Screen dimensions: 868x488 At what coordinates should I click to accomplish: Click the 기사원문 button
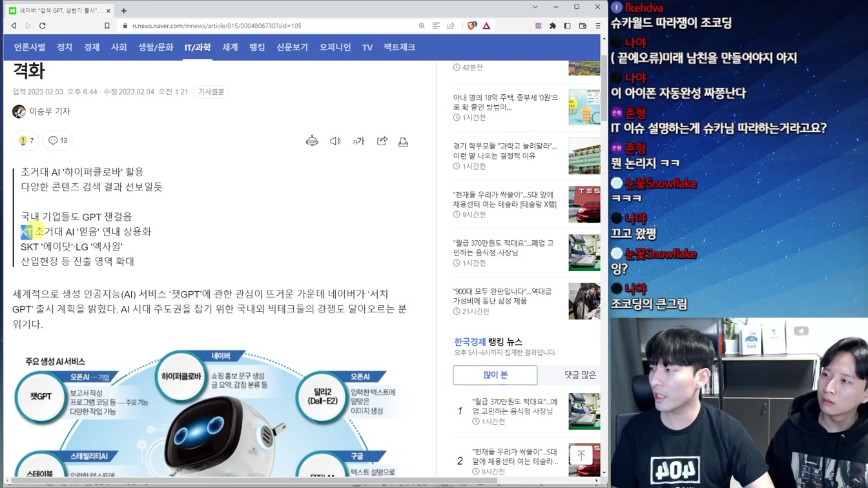click(x=211, y=92)
